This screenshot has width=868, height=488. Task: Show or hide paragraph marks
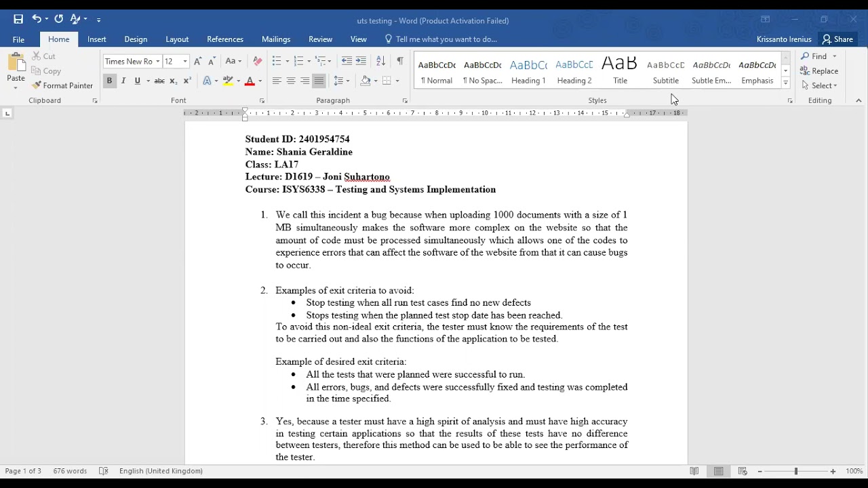[400, 61]
